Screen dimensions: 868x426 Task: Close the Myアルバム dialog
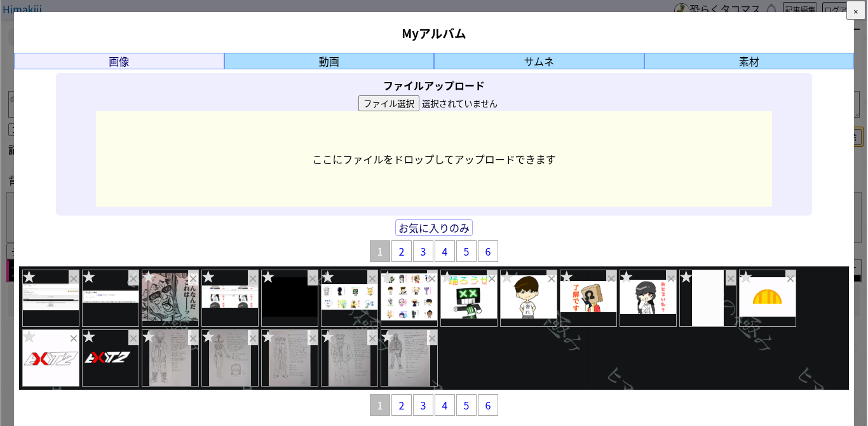click(x=855, y=11)
